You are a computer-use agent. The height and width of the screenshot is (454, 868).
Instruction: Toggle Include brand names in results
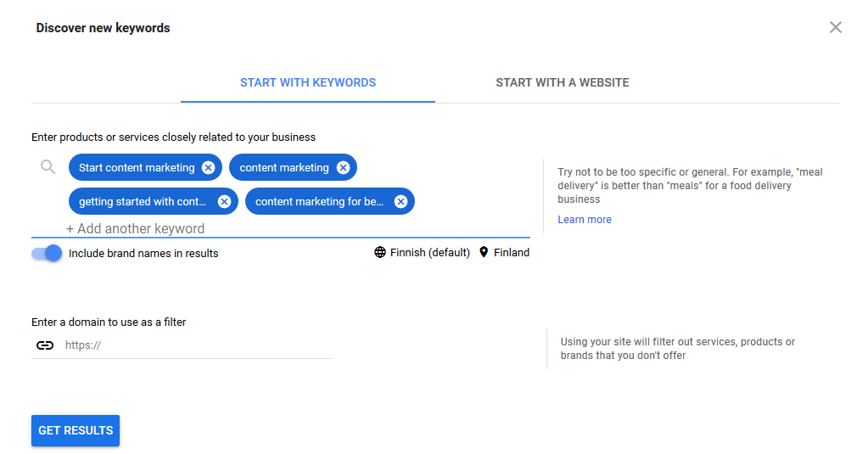point(47,254)
